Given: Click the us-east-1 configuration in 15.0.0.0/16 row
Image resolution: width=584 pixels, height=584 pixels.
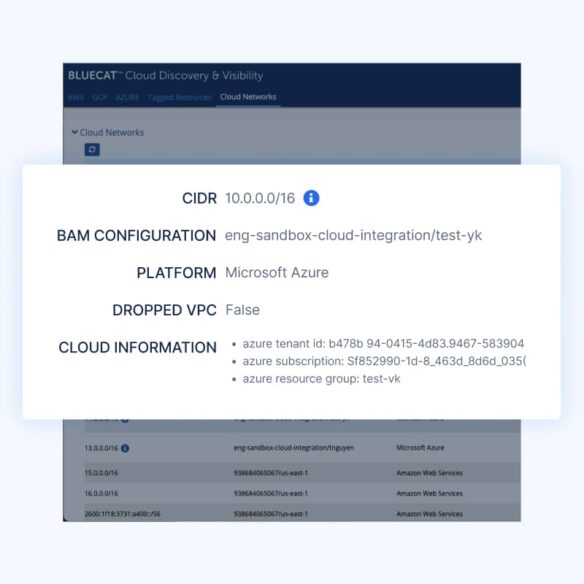Looking at the screenshot, I should pos(271,473).
